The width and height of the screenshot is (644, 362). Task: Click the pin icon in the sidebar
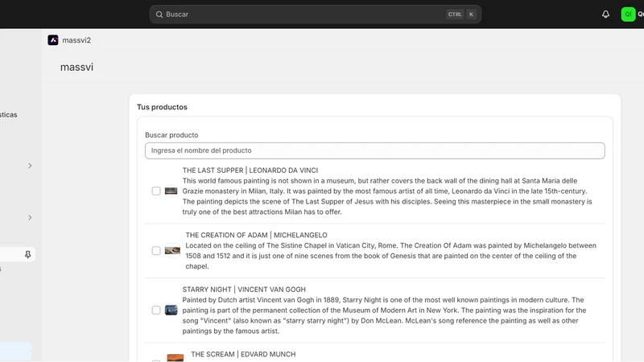pyautogui.click(x=27, y=254)
